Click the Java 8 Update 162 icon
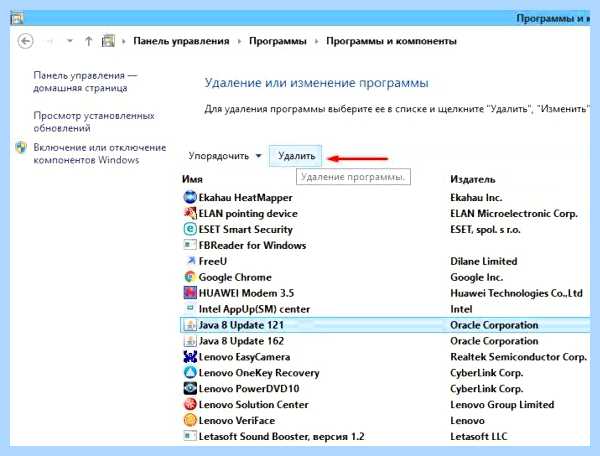The height and width of the screenshot is (456, 600). click(190, 341)
